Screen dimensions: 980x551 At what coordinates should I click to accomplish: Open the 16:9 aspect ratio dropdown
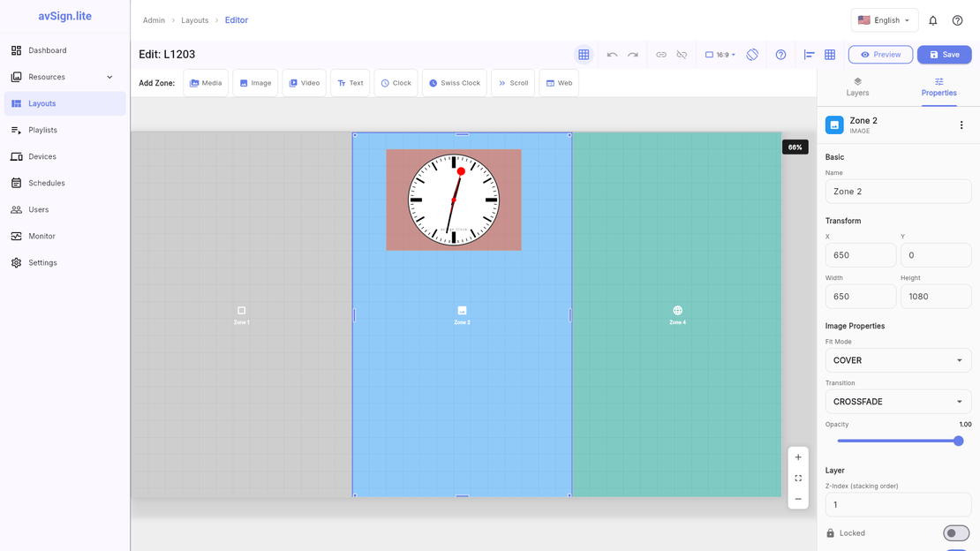click(x=720, y=54)
